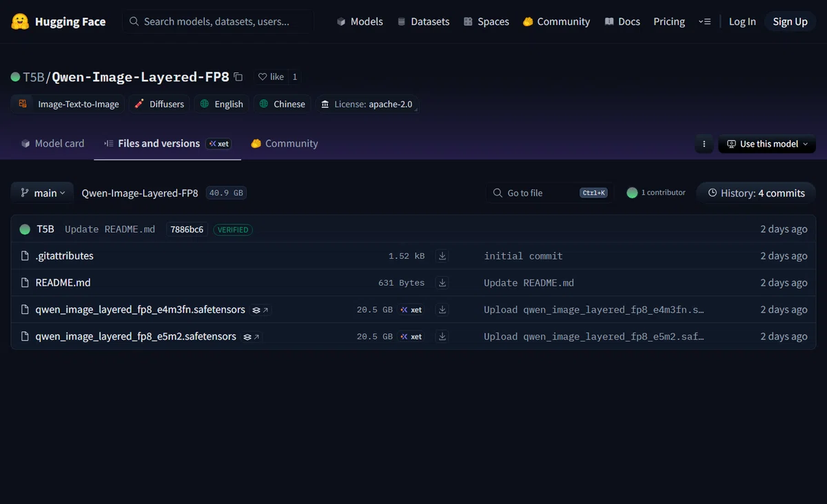Like the Qwen-Image-Layered-FP8 model

271,76
